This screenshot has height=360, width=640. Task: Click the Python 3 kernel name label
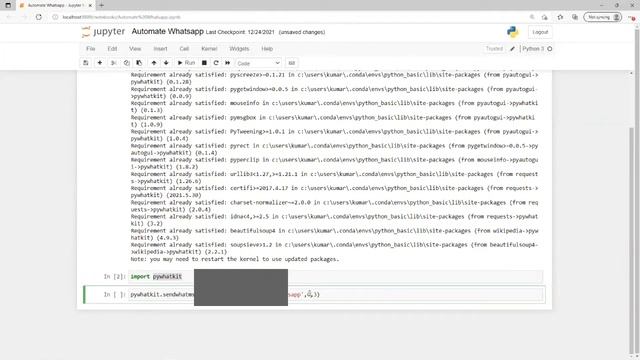(533, 49)
